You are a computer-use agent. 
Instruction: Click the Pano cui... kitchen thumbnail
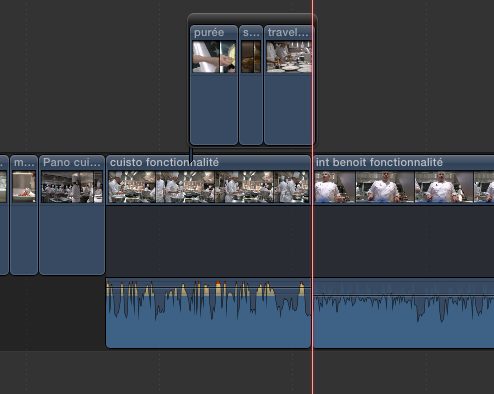72,187
